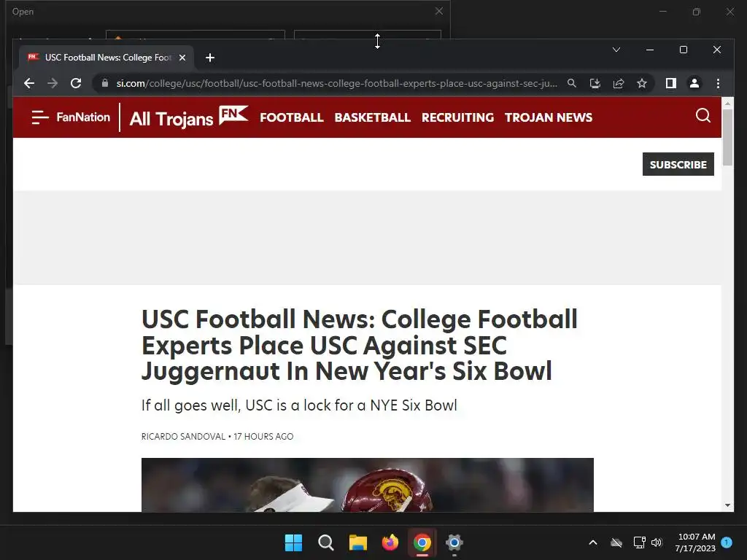Screen dimensions: 747x560
Task: Click the padlock site info icon
Action: point(105,83)
